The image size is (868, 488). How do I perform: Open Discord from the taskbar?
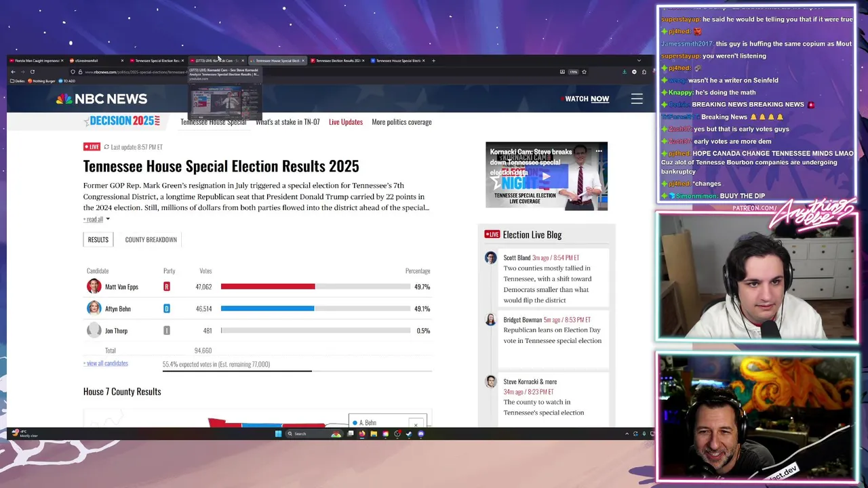click(421, 434)
